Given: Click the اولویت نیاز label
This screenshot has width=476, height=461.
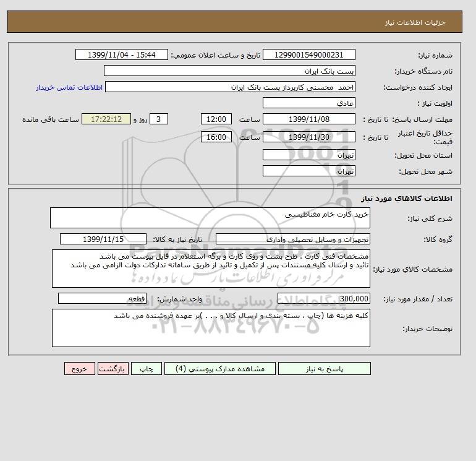Looking at the screenshot, I should tap(435, 103).
